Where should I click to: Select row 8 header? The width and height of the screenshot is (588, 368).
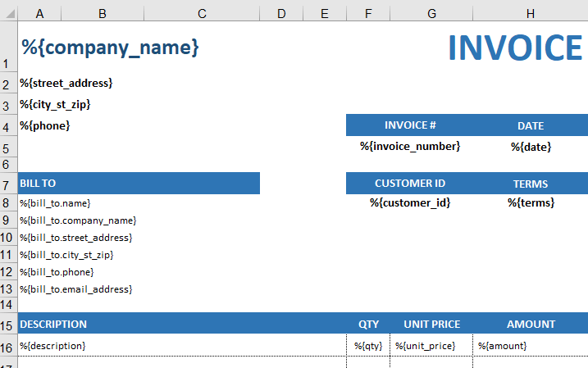click(x=9, y=203)
